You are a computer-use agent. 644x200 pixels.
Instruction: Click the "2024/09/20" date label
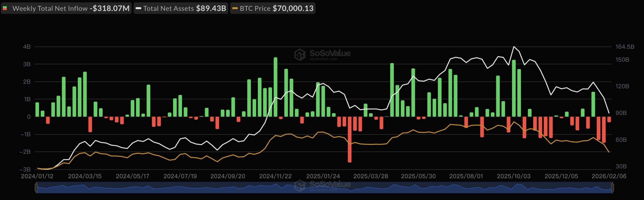point(228,176)
